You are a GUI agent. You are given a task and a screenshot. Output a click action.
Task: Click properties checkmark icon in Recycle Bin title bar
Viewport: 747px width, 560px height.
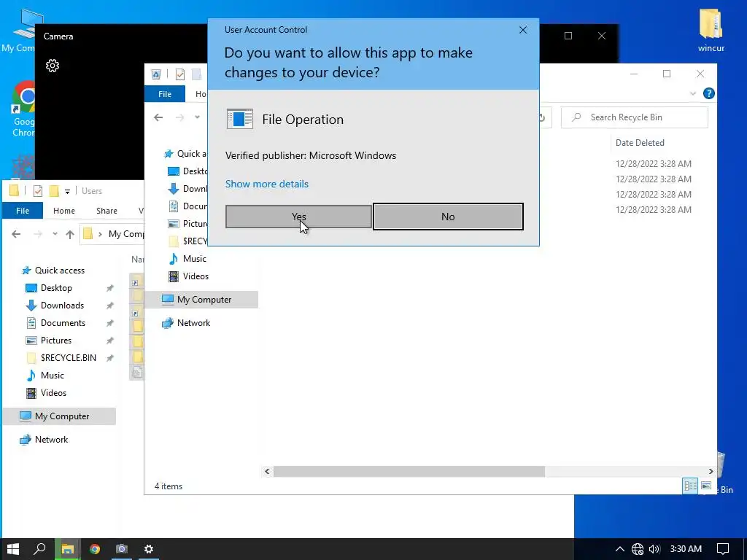click(x=180, y=74)
